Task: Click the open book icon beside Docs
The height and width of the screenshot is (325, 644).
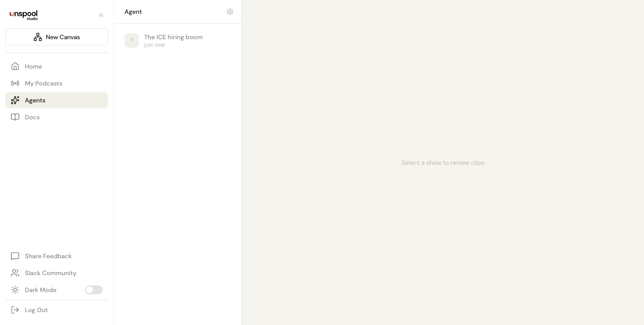Action: (x=15, y=117)
